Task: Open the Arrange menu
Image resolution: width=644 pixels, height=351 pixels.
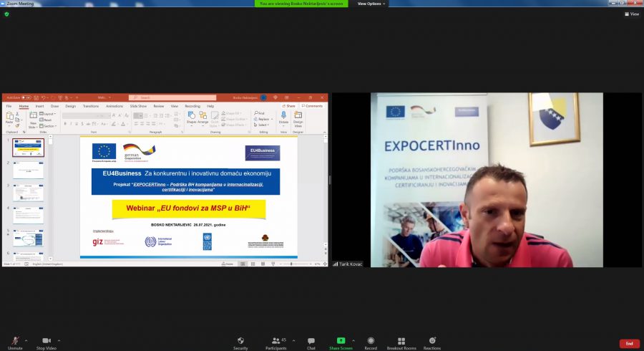Action: point(203,117)
